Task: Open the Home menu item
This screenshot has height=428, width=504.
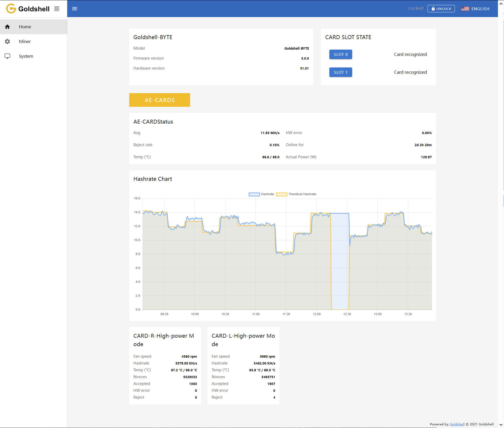Action: 34,27
